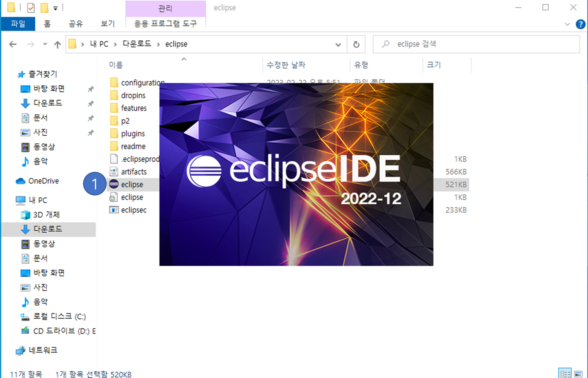Select highlighted 다운로드 under 내 PC
588x378 pixels.
tap(48, 229)
